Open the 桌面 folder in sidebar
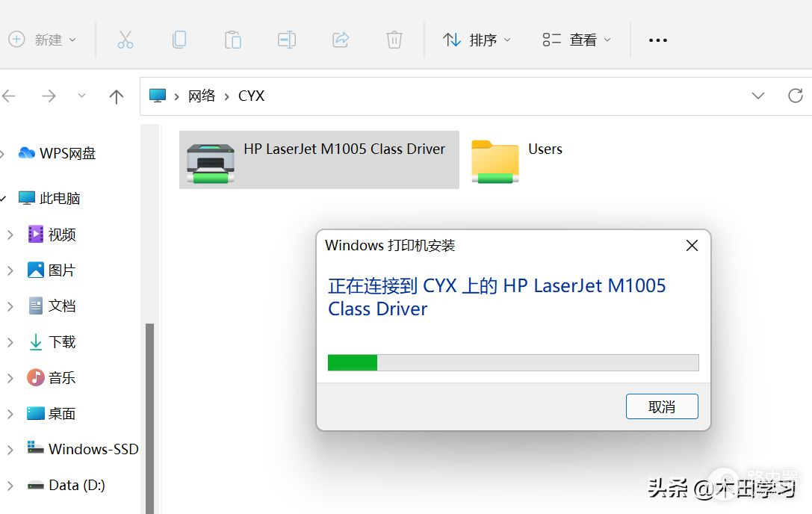Screen dimensions: 812x514 [52, 413]
